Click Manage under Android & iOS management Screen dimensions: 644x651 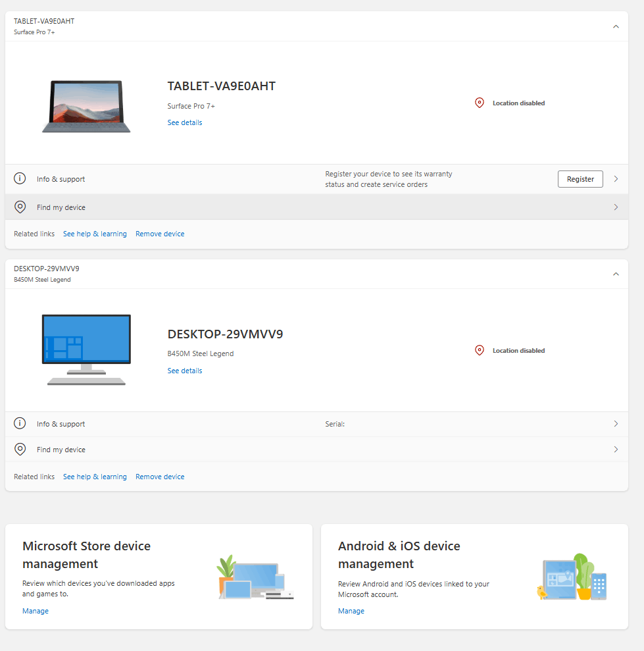pyautogui.click(x=351, y=611)
